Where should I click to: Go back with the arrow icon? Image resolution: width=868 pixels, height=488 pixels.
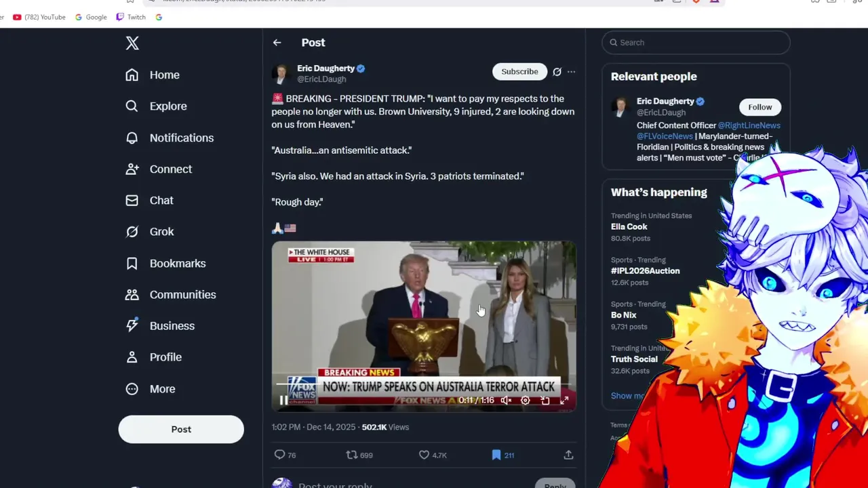pos(277,43)
